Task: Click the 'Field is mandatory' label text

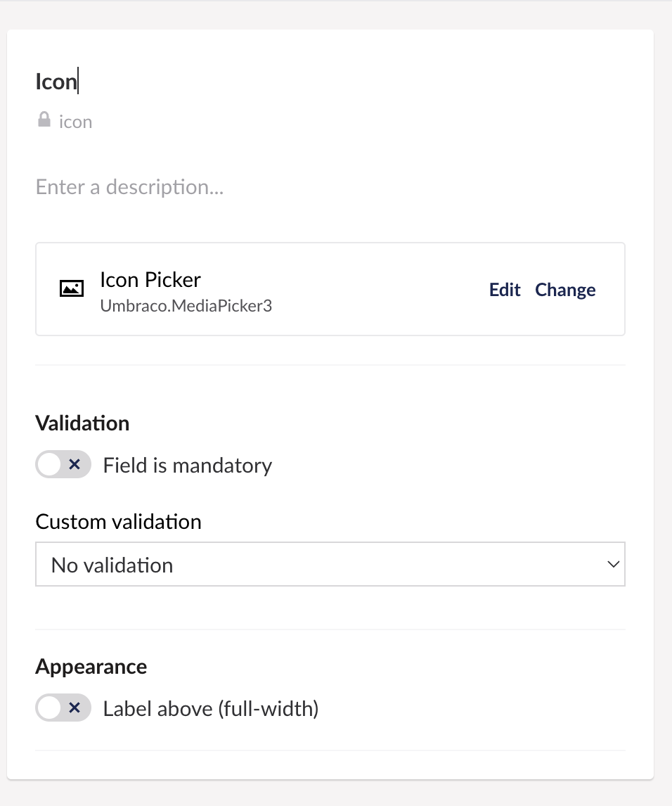Action: 188,466
